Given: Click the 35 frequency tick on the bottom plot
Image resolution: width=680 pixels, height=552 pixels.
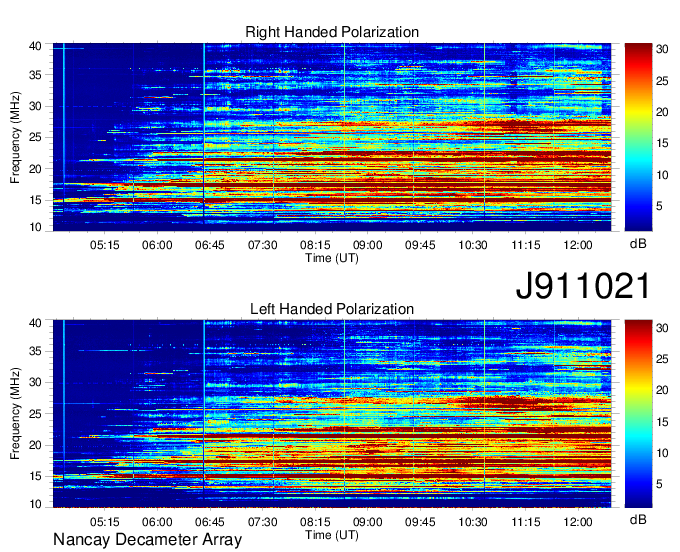Looking at the screenshot, I should click(35, 351).
